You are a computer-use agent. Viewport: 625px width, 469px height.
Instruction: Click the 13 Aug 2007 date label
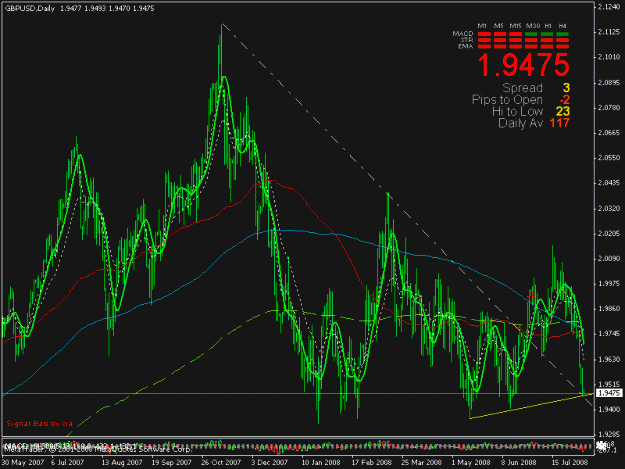tap(122, 462)
